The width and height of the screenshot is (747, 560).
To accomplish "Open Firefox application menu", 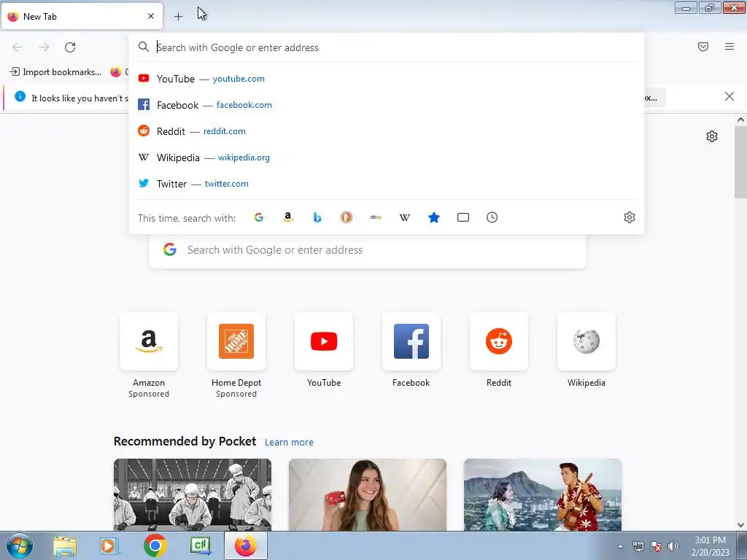I will click(729, 47).
